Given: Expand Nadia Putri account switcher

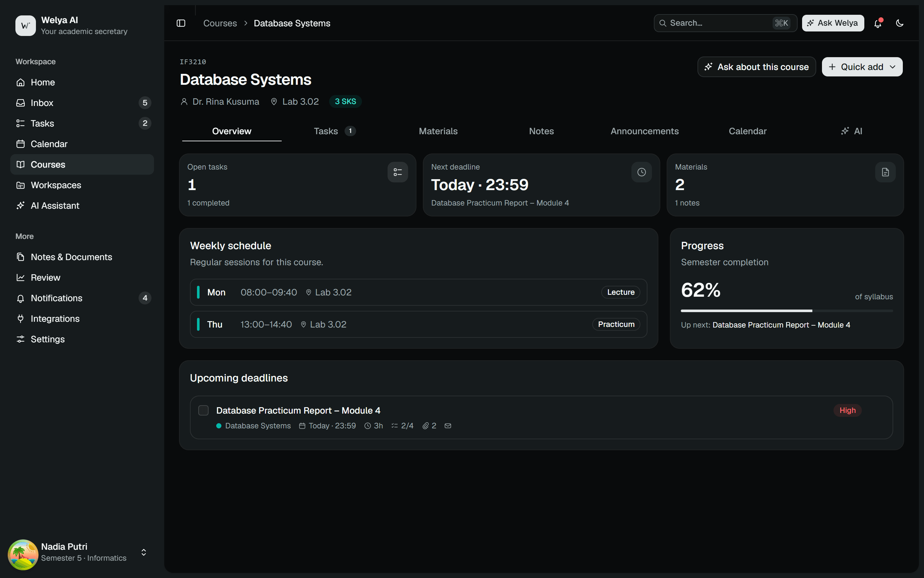Looking at the screenshot, I should (143, 552).
